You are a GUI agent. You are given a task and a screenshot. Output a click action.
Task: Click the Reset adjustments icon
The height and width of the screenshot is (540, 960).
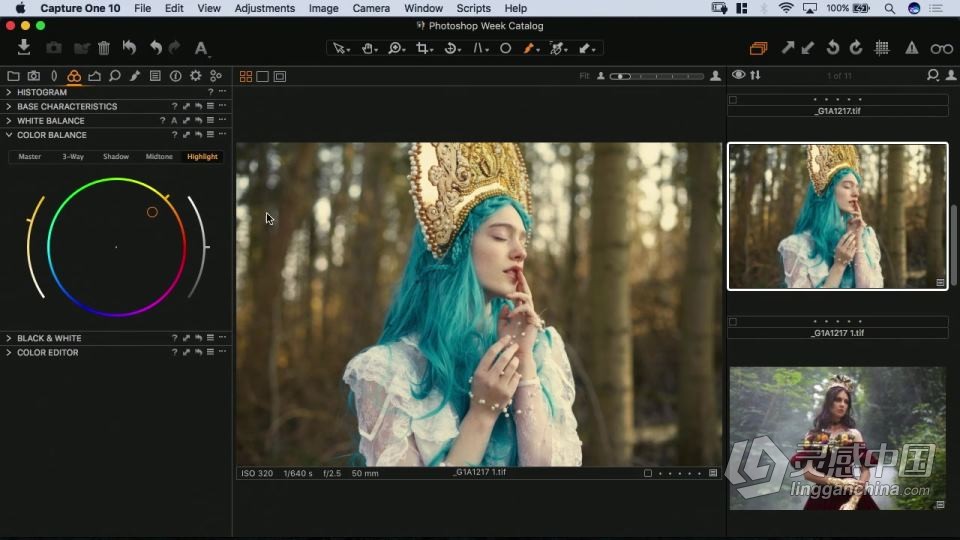129,48
